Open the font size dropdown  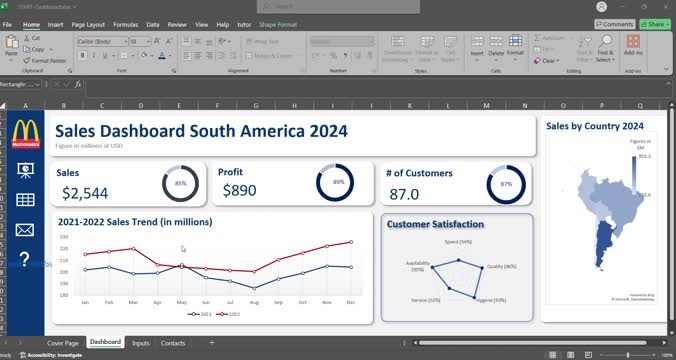[x=148, y=41]
